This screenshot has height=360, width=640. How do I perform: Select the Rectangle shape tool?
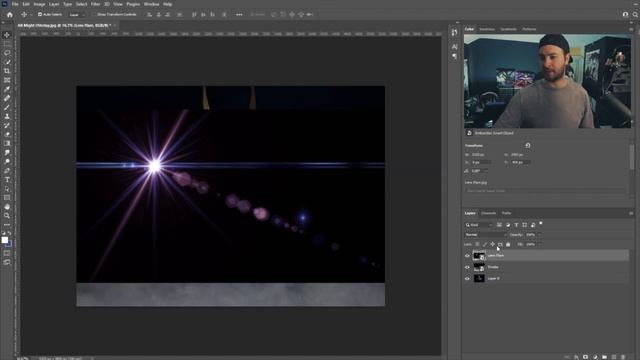coord(7,198)
